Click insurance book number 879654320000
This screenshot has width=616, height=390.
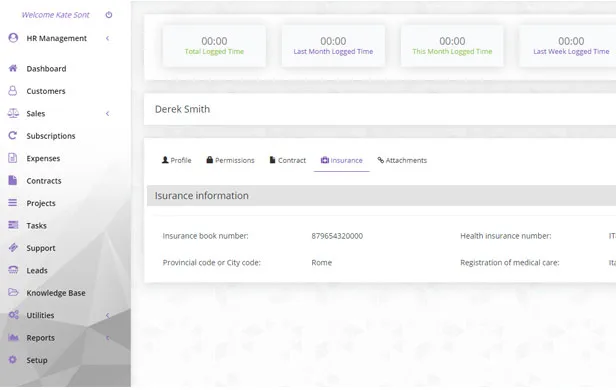pyautogui.click(x=337, y=236)
